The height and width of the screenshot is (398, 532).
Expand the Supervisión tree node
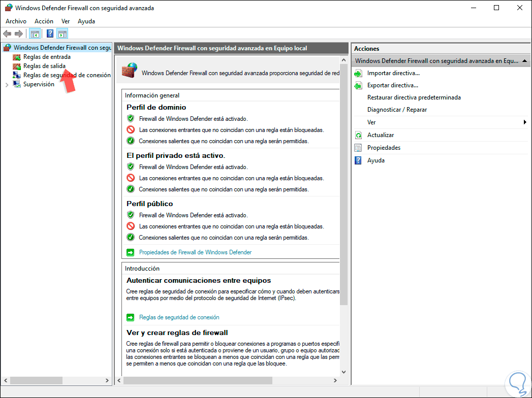[7, 85]
